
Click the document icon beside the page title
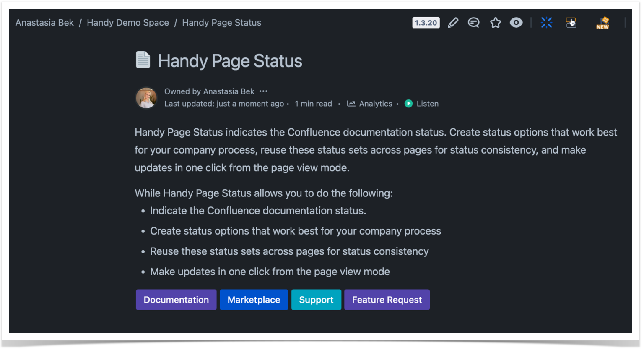point(143,60)
